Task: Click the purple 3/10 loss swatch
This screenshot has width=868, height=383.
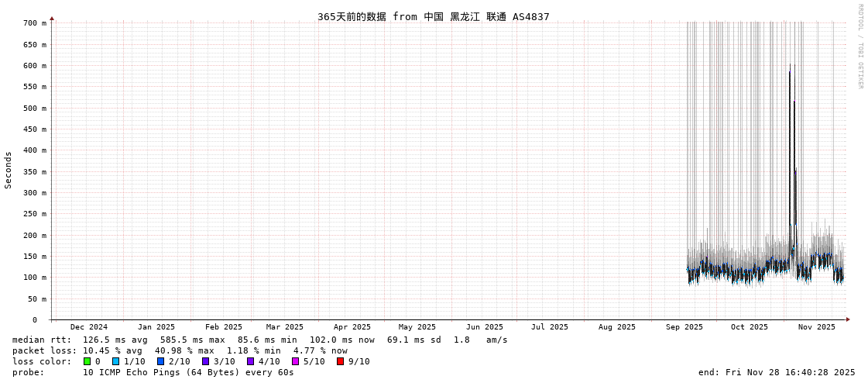Action: point(205,361)
